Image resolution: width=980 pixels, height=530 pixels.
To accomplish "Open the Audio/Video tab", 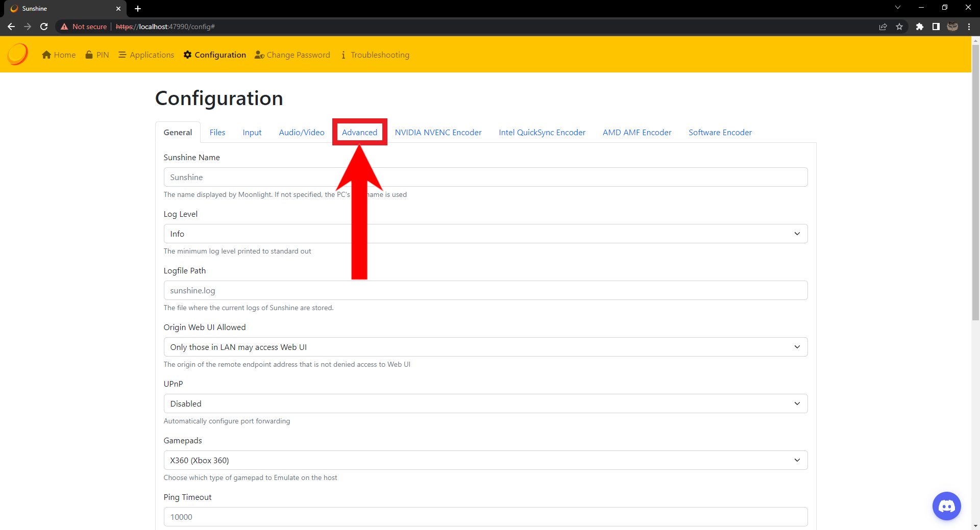I will [x=302, y=133].
